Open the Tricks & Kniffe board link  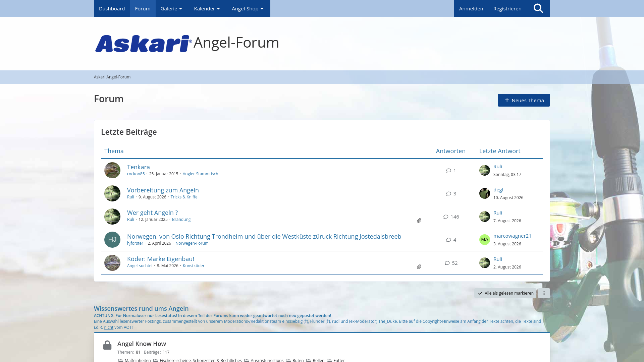(x=184, y=197)
